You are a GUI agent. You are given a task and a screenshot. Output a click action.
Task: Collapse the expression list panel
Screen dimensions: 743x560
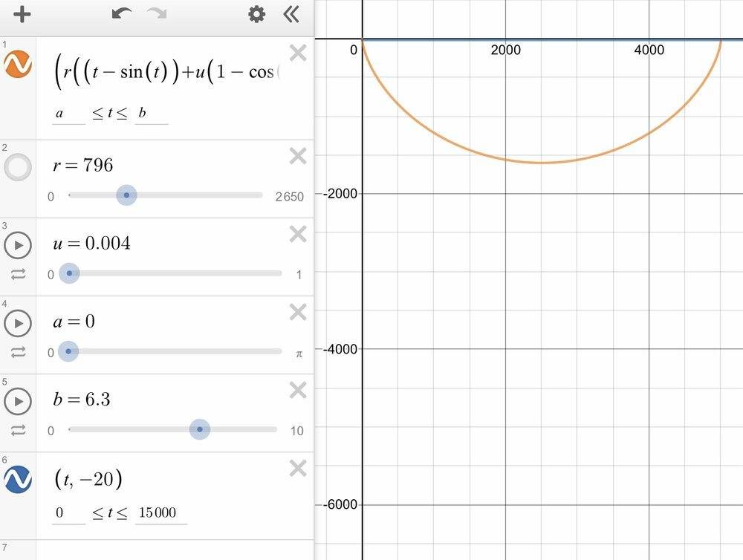tap(291, 14)
